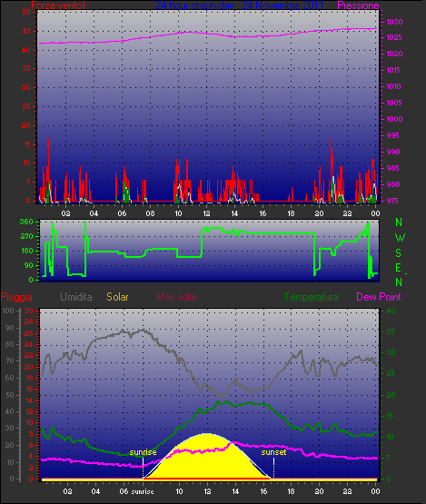
Task: Click the Pioggia legend label
Action: click(16, 297)
